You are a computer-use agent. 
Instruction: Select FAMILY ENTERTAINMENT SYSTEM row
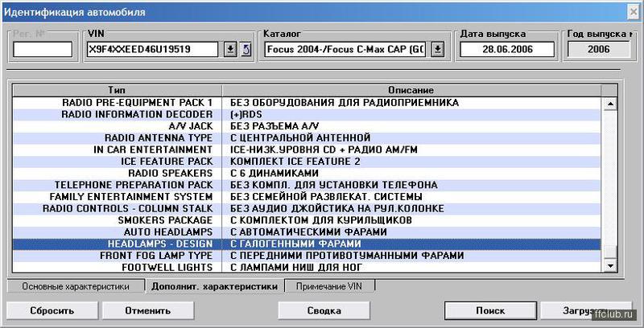point(307,197)
